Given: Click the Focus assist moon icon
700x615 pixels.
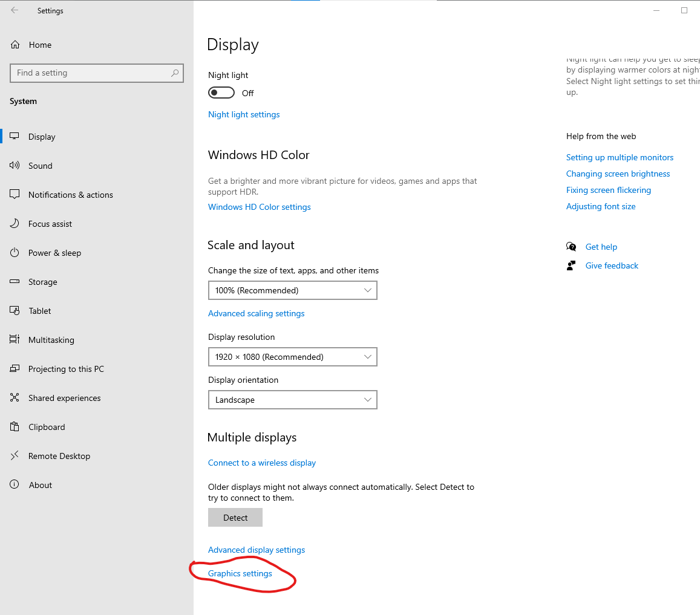Looking at the screenshot, I should point(15,224).
